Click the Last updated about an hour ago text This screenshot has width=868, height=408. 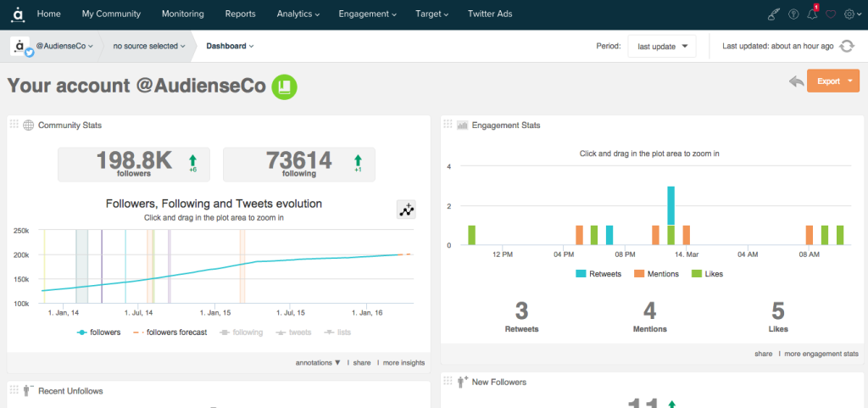[778, 47]
